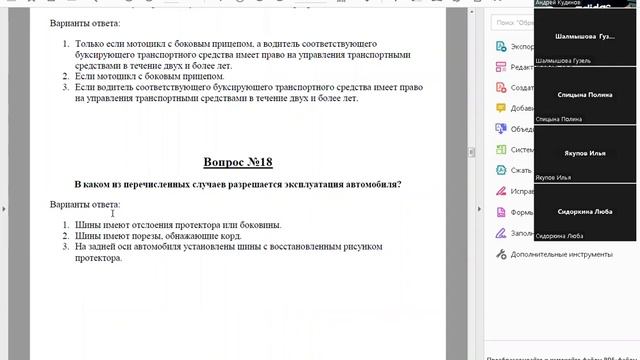Click the Шалмышова Гузель name caption
This screenshot has height=360, width=640.
(563, 61)
